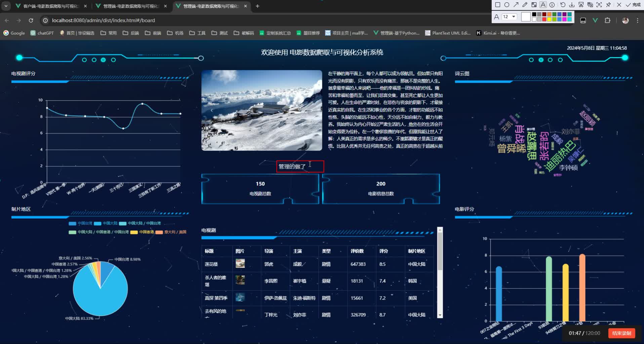Screen dimensions: 644x344
Task: Toggle 中国台湾 pie legend item
Action: 80,223
